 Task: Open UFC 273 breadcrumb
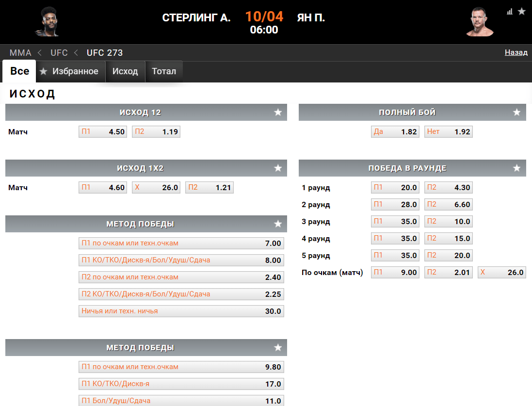tap(104, 53)
